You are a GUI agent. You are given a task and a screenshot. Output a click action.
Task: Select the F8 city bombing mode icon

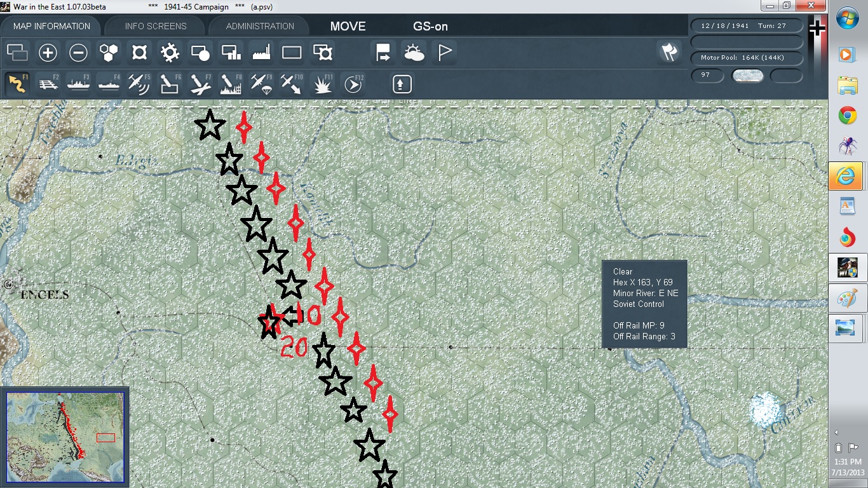231,84
